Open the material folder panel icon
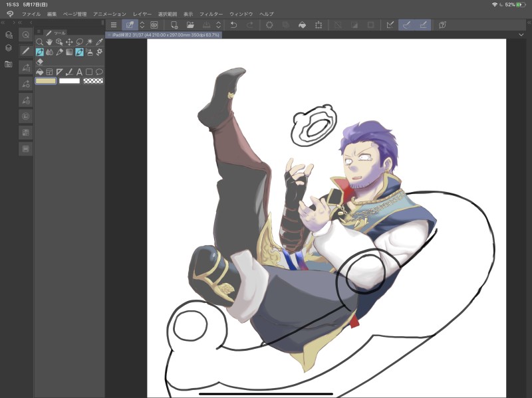 point(9,64)
